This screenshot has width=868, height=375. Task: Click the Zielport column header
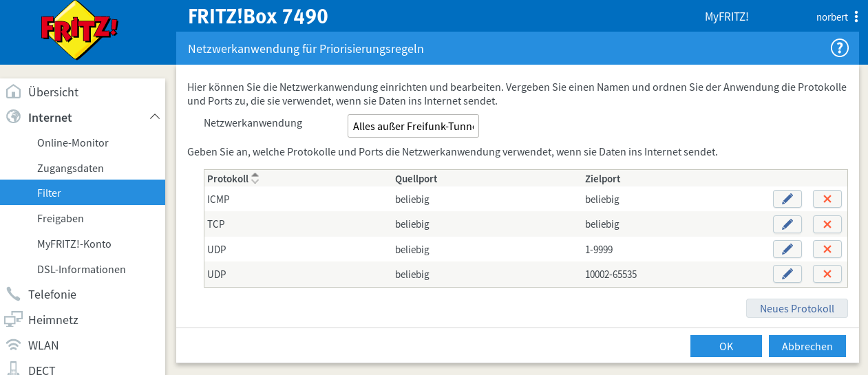[x=602, y=178]
